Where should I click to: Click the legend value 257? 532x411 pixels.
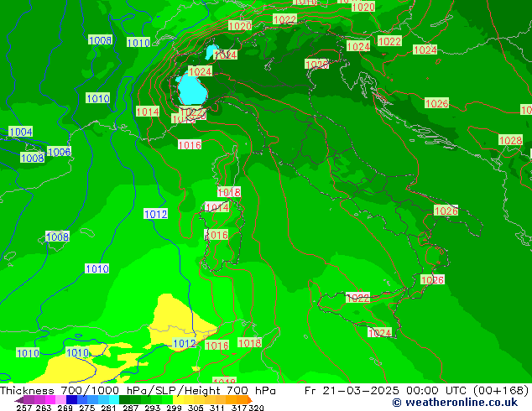[x=24, y=408]
